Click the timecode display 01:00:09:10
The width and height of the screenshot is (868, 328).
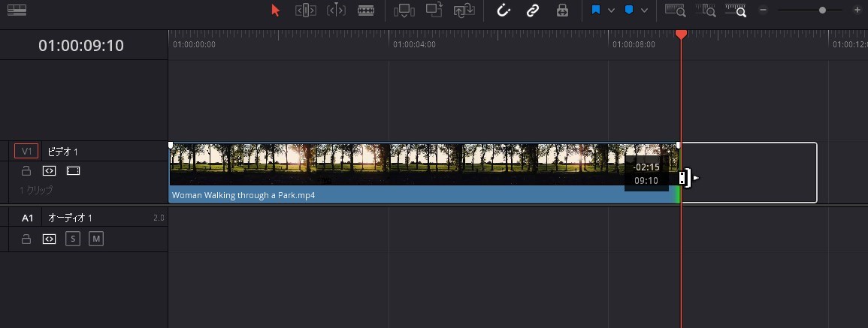pos(81,45)
